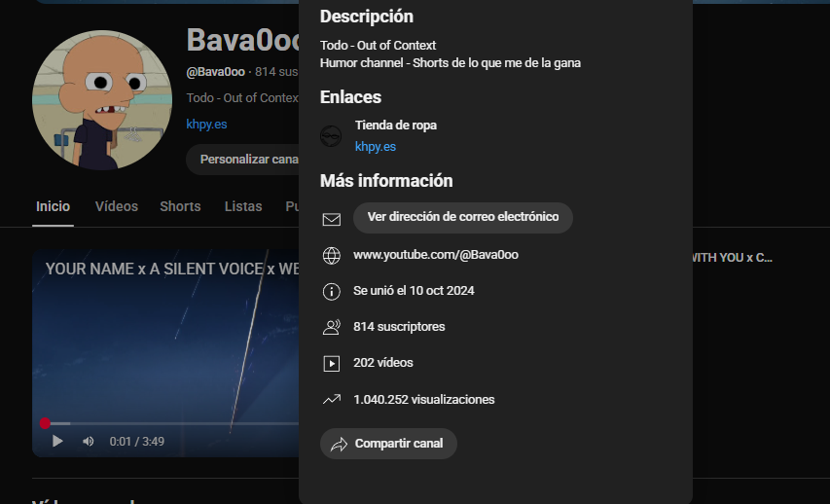Switch to the Inicio tab
The image size is (830, 504).
click(x=53, y=206)
